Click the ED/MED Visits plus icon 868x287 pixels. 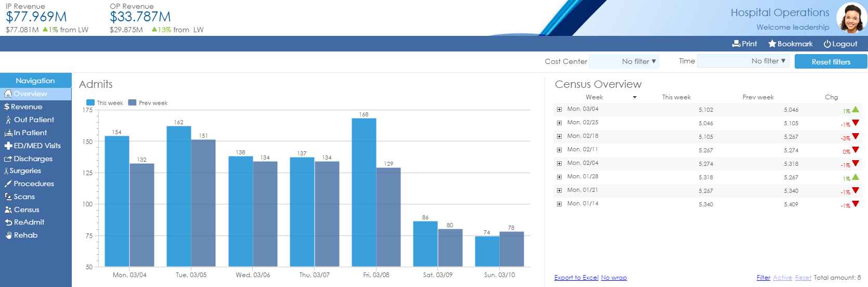(8, 146)
